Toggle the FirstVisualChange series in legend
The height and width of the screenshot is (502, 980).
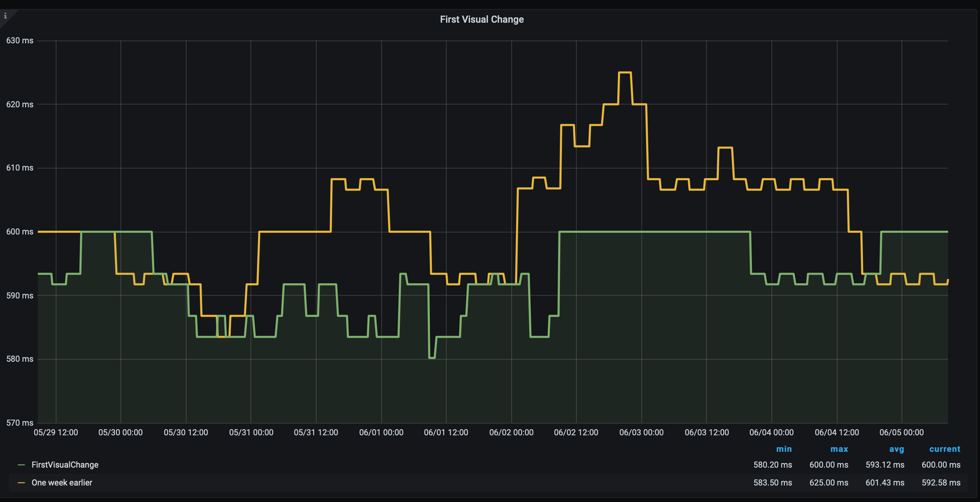click(65, 465)
